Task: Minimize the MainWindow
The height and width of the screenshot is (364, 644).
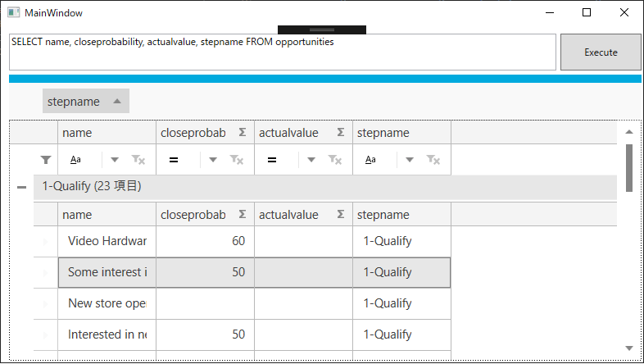Action: point(550,13)
